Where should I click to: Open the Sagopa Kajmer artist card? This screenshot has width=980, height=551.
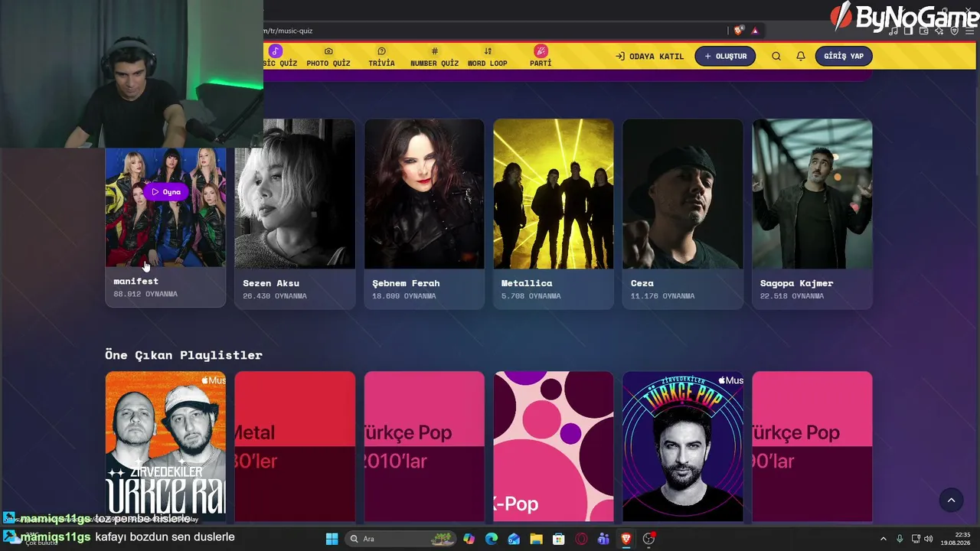click(x=812, y=214)
